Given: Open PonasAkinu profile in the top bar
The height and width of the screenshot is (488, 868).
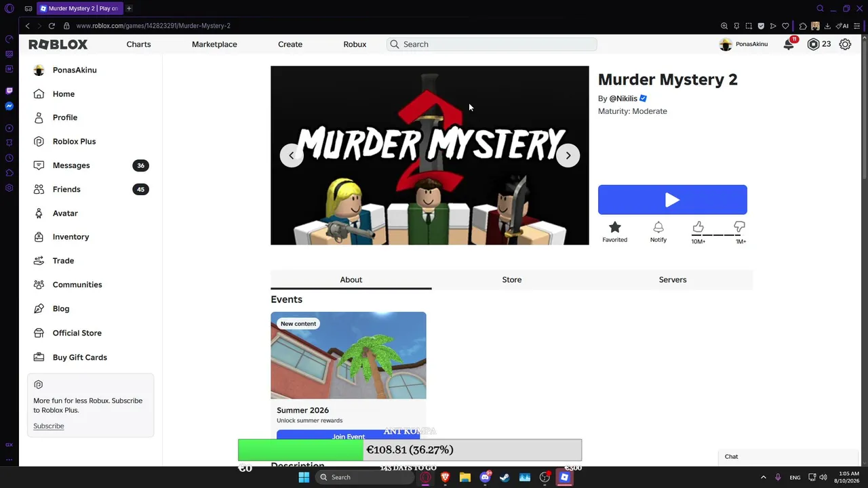Looking at the screenshot, I should 744,44.
